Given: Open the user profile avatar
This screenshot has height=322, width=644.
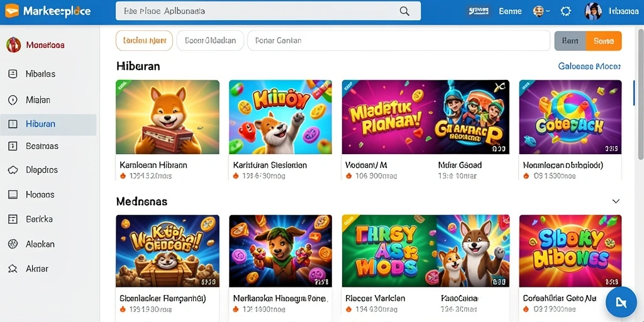Looking at the screenshot, I should (593, 11).
